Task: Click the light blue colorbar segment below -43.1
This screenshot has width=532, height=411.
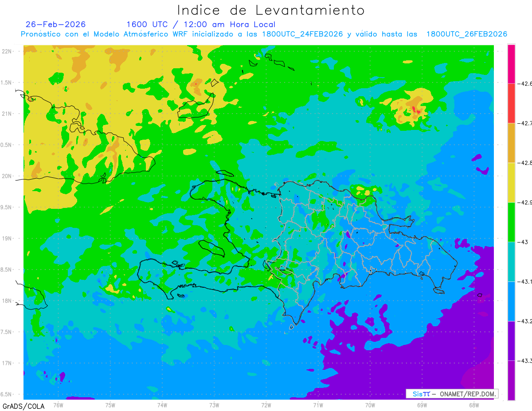Action: click(x=511, y=301)
